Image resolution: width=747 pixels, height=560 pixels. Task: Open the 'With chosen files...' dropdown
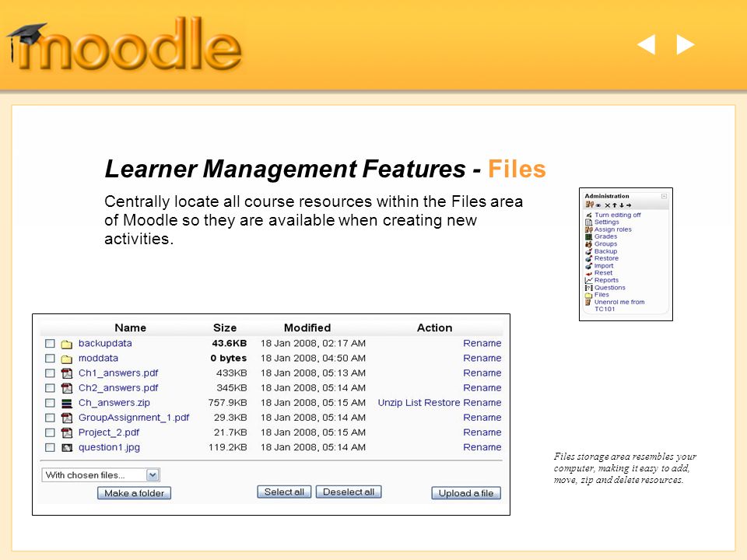100,474
